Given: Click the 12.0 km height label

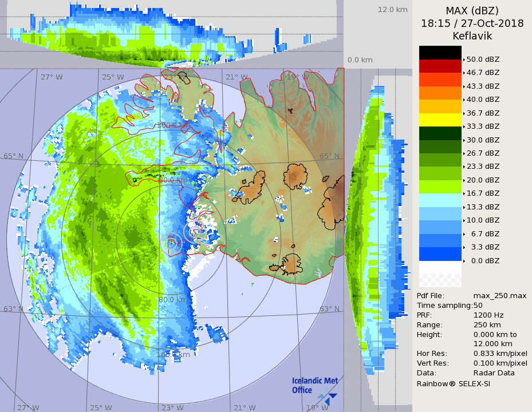Looking at the screenshot, I should click(392, 10).
